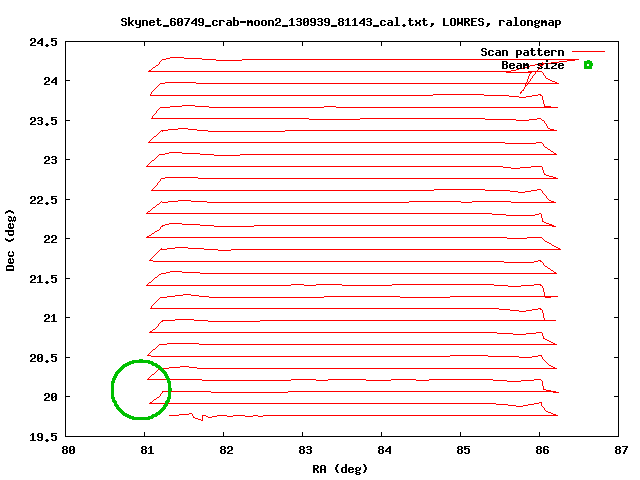640x480 pixels.
Task: Click the 'RA (deg)' x-axis label
Action: (x=340, y=469)
